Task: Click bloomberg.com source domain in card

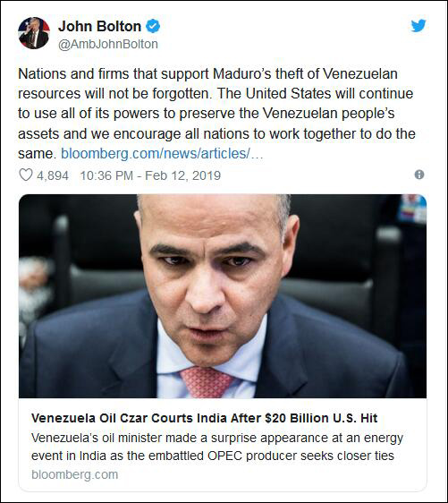Action: pyautogui.click(x=75, y=474)
